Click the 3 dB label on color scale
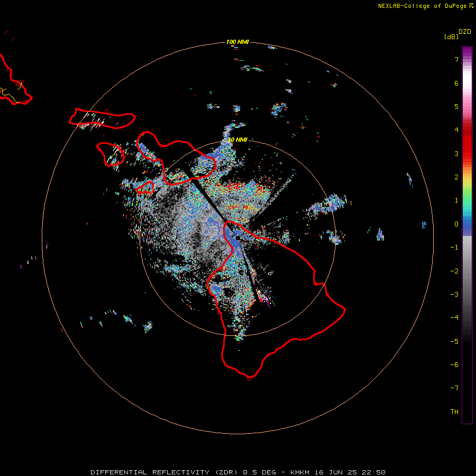476x476 pixels. (456, 153)
